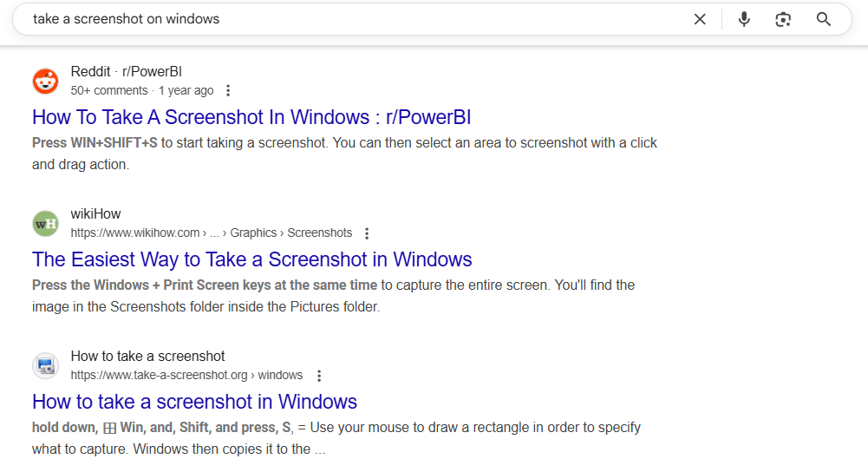
Task: Clear the search box with the X icon
Action: click(700, 19)
